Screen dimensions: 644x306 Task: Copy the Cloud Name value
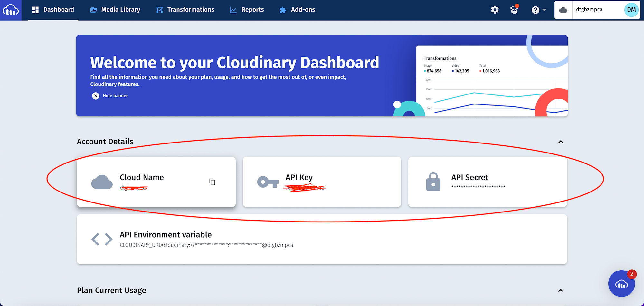212,182
